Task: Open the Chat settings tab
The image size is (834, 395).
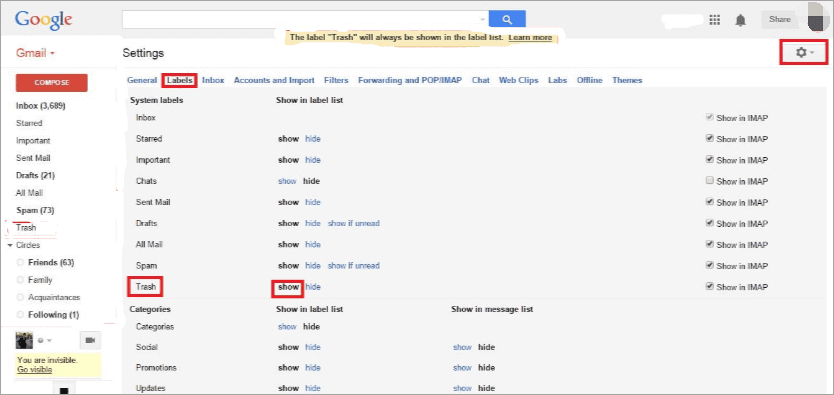Action: (481, 80)
